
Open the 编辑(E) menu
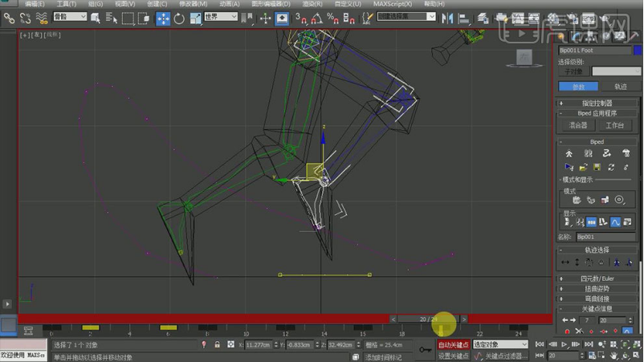tap(35, 4)
